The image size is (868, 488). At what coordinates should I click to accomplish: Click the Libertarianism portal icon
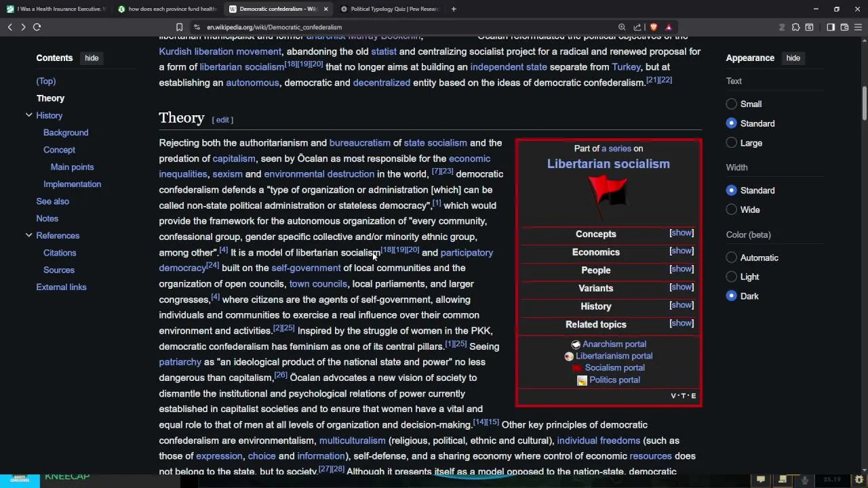click(569, 357)
